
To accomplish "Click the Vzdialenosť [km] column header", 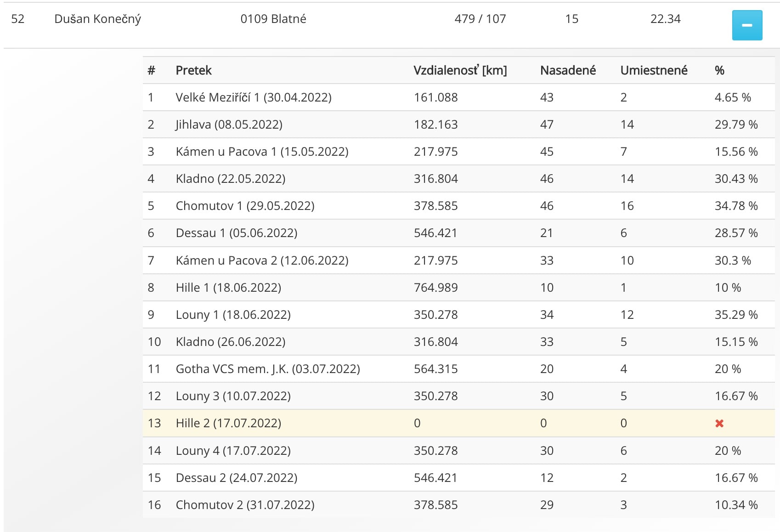I will 460,70.
